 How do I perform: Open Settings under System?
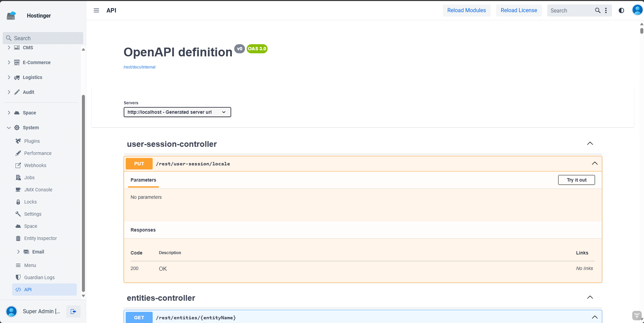click(x=44, y=214)
